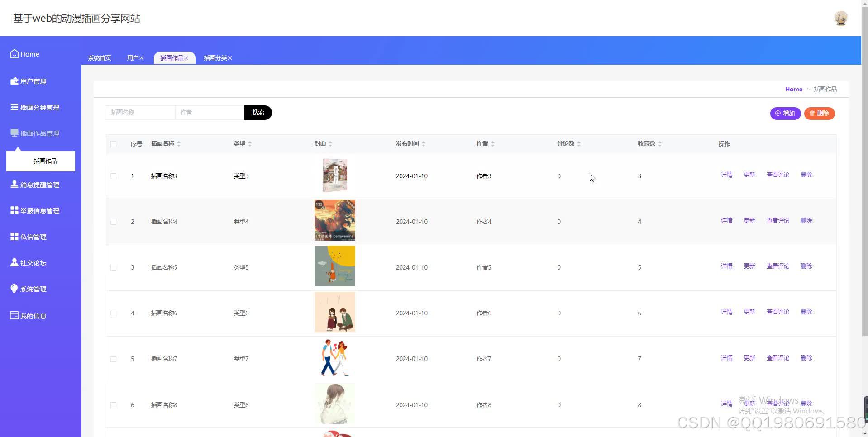Sort by the 插画名称 column arrows
The height and width of the screenshot is (437, 868).
tap(179, 144)
